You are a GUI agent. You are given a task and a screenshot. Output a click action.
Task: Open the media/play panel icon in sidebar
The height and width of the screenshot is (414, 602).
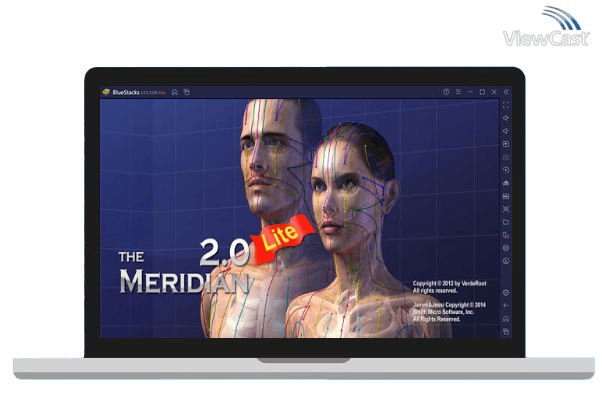[x=506, y=144]
